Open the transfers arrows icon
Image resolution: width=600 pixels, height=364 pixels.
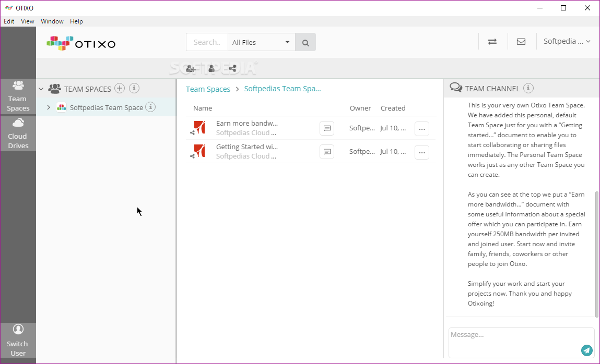[492, 42]
